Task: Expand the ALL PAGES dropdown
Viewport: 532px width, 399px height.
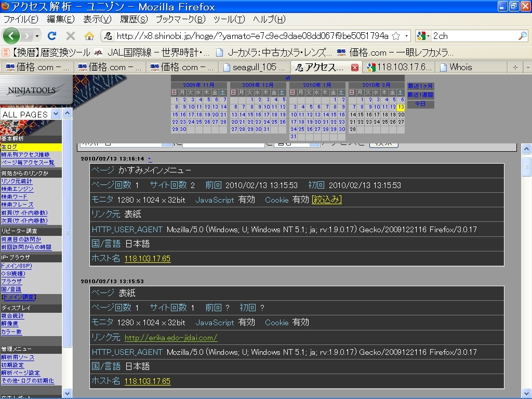Action: pyautogui.click(x=56, y=114)
